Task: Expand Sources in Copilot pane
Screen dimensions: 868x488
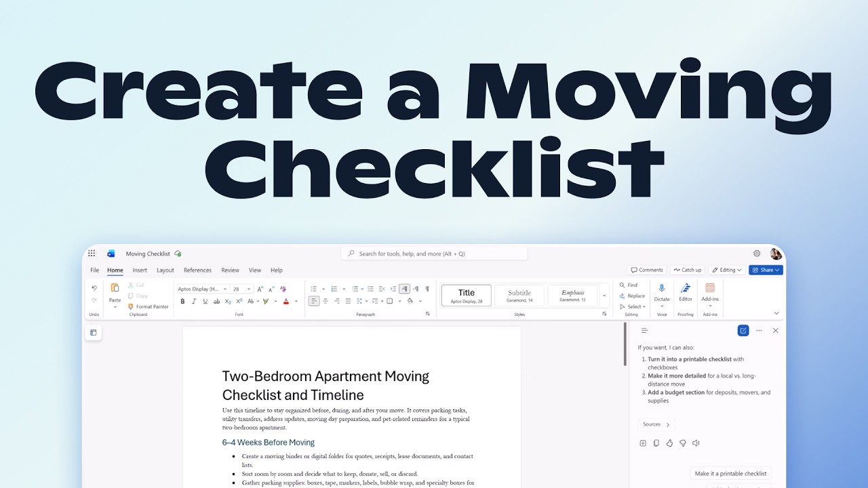Action: pos(656,424)
